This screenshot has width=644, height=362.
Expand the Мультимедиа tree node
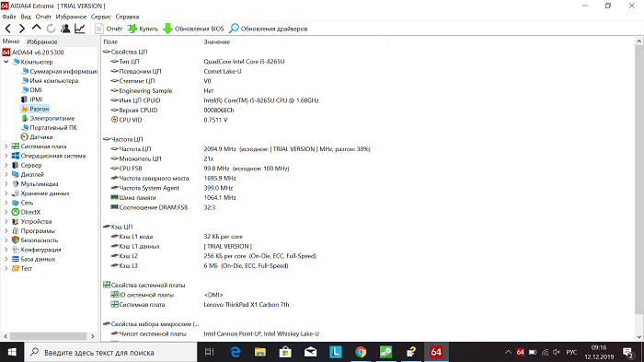coord(6,184)
